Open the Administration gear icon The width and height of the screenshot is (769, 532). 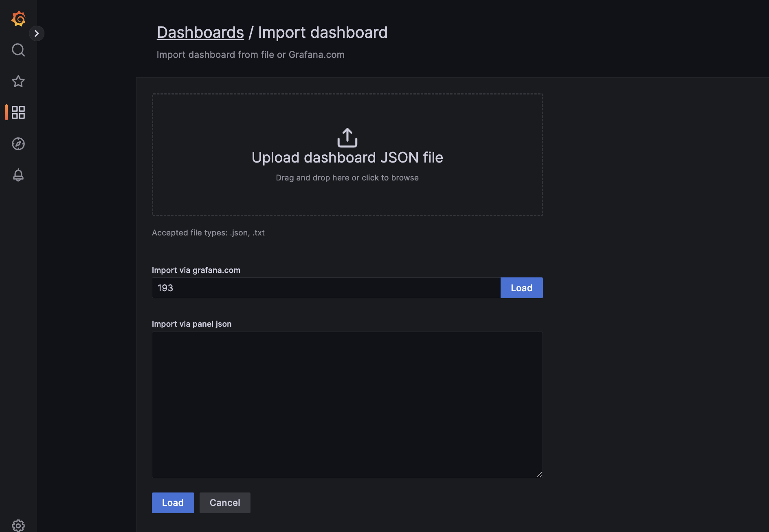(18, 525)
